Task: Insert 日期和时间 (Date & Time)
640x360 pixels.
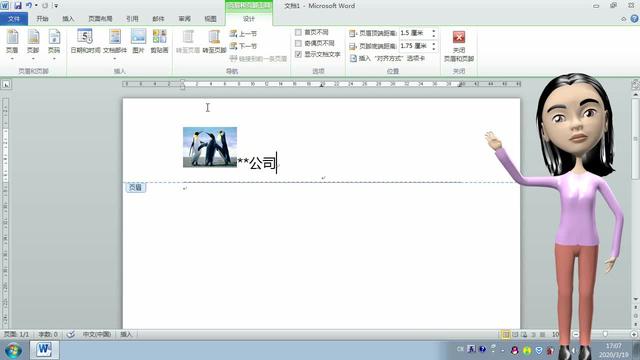Action: (85, 42)
